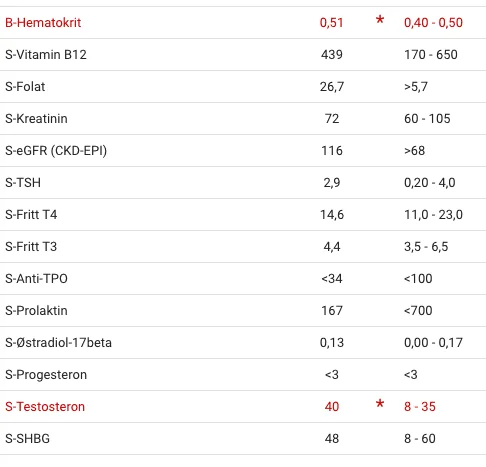Screen dimensions: 486x467
Task: Click the S-Folat row label
Action: 25,87
